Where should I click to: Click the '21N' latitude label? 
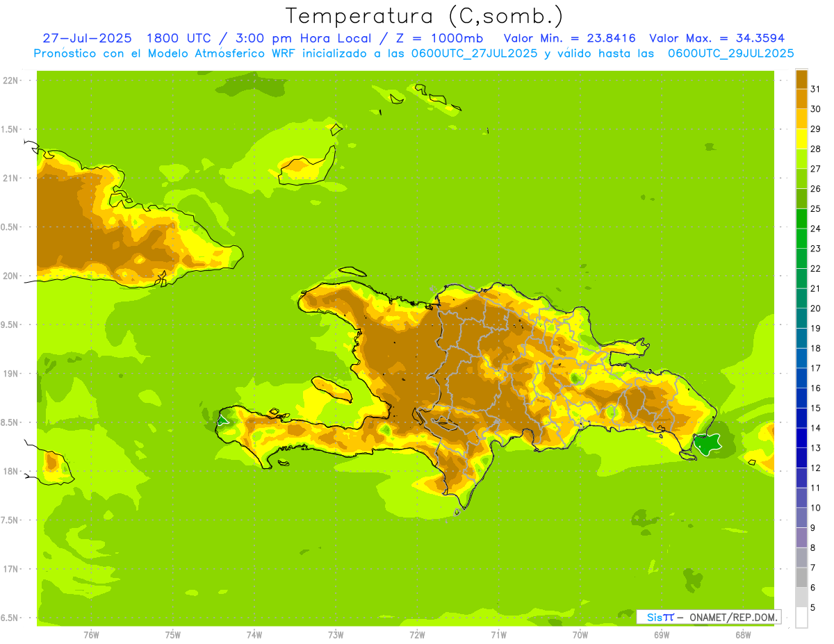click(12, 178)
